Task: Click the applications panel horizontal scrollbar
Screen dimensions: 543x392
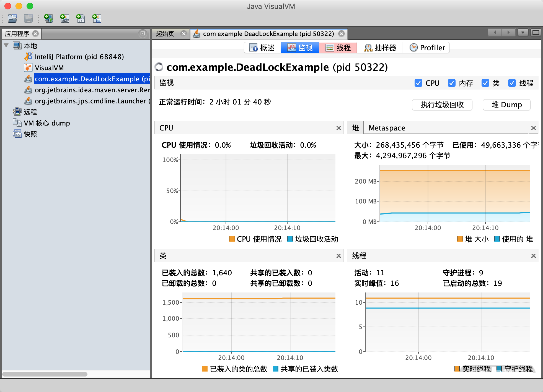Action: (45, 374)
